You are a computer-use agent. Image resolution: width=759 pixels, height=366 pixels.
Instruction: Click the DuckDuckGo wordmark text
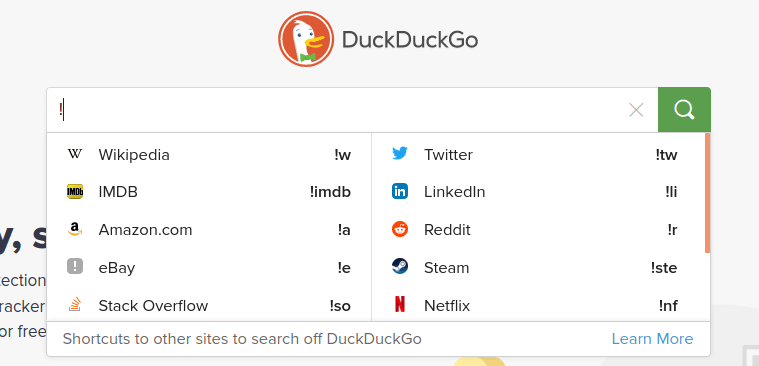coord(410,40)
